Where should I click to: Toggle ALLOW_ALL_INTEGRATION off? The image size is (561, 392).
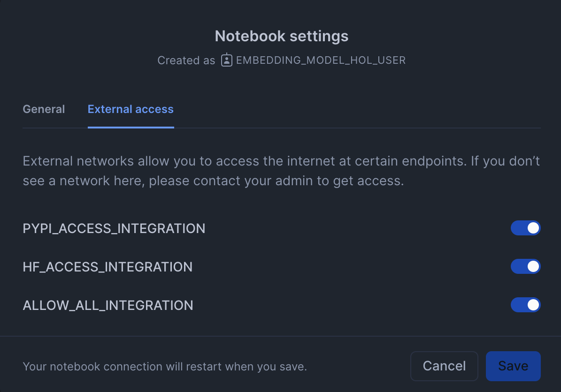click(x=525, y=305)
